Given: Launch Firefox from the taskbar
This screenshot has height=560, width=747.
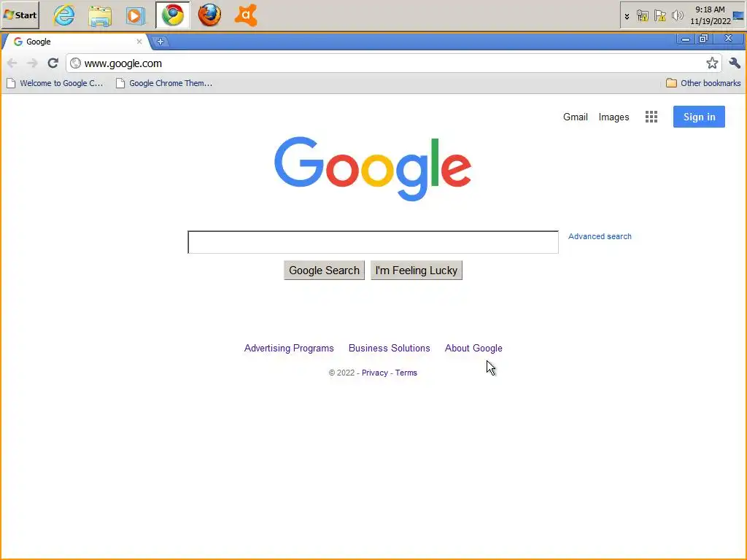Looking at the screenshot, I should 209,15.
